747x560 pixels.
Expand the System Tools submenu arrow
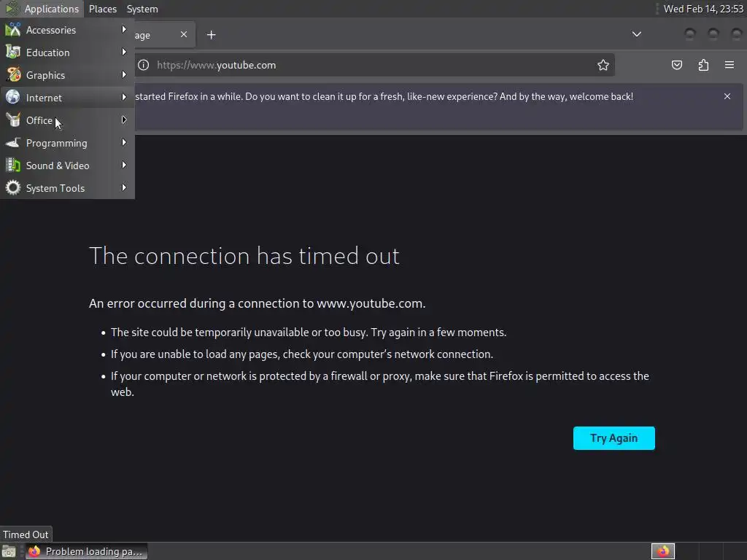(124, 187)
